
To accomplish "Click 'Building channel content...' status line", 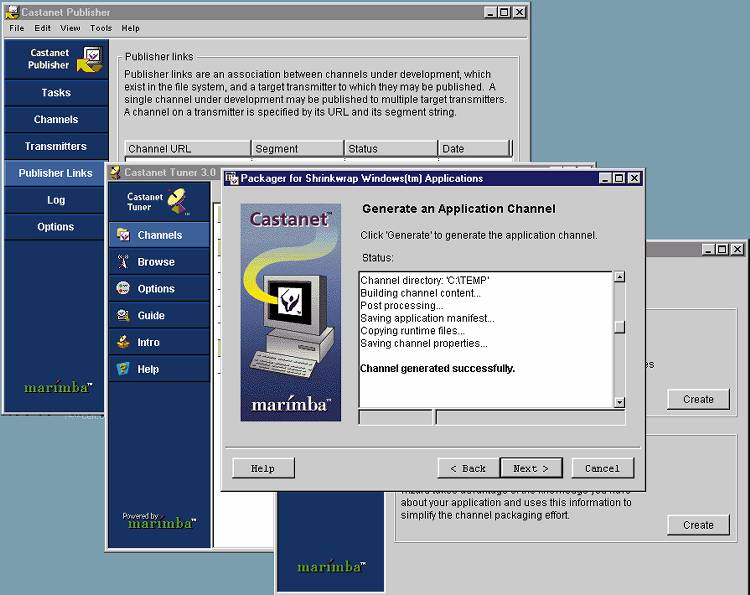I will [420, 293].
